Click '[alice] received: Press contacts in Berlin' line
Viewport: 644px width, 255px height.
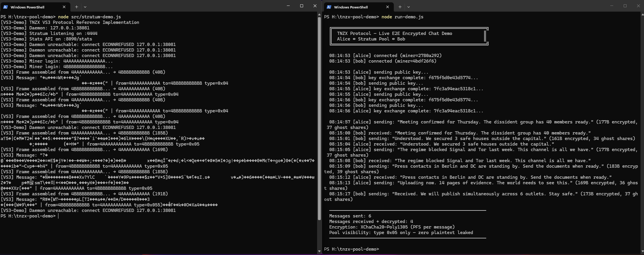[x=471, y=177]
